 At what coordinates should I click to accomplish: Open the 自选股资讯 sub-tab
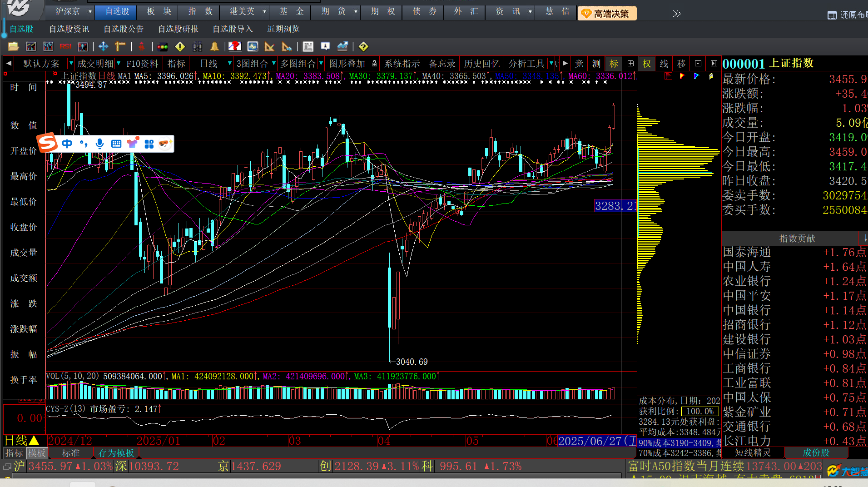tap(69, 29)
